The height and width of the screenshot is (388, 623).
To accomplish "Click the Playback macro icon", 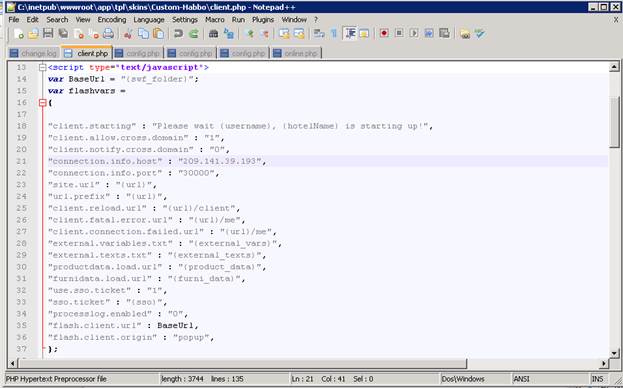I will (x=414, y=34).
